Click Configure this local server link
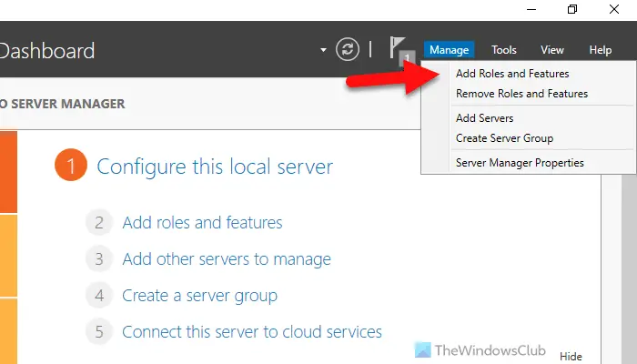 click(215, 167)
